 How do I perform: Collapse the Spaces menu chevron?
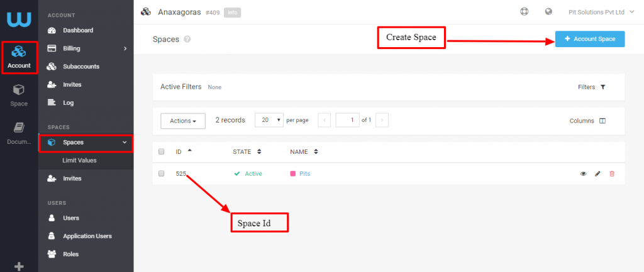coord(125,143)
